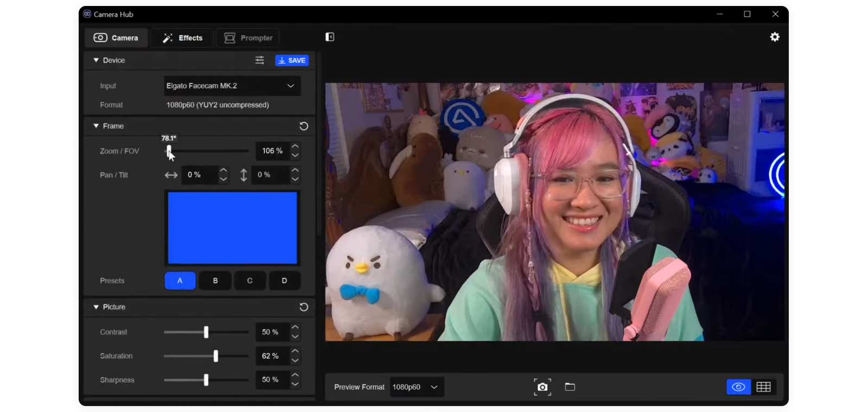This screenshot has height=412, width=868.
Task: Open the Preview Format dropdown
Action: point(416,387)
